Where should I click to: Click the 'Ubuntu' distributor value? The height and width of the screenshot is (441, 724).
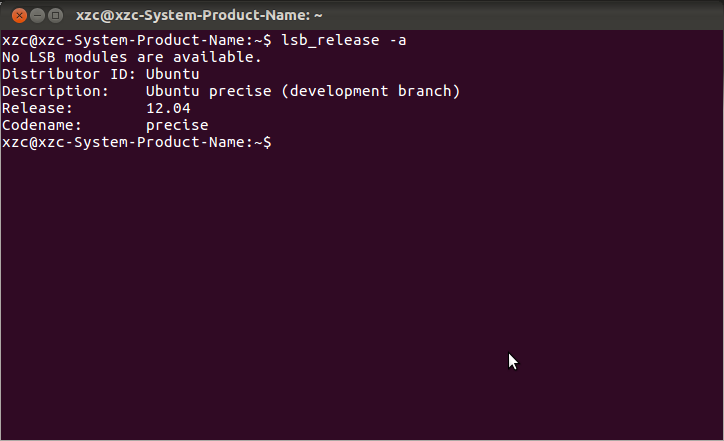[x=173, y=74]
